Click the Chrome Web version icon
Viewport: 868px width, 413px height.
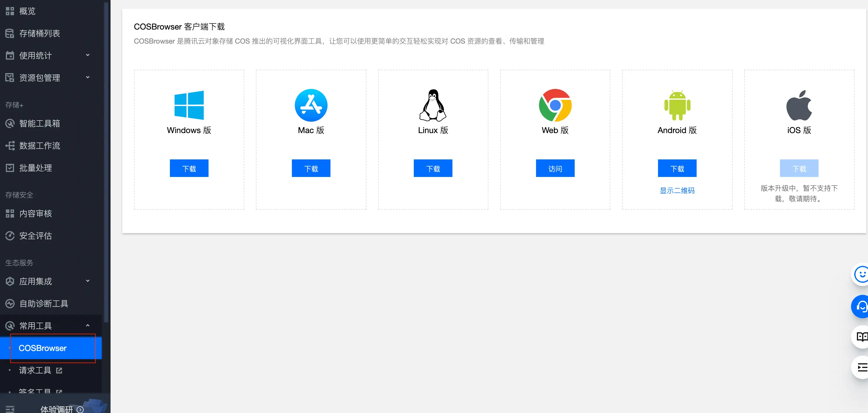click(x=554, y=105)
